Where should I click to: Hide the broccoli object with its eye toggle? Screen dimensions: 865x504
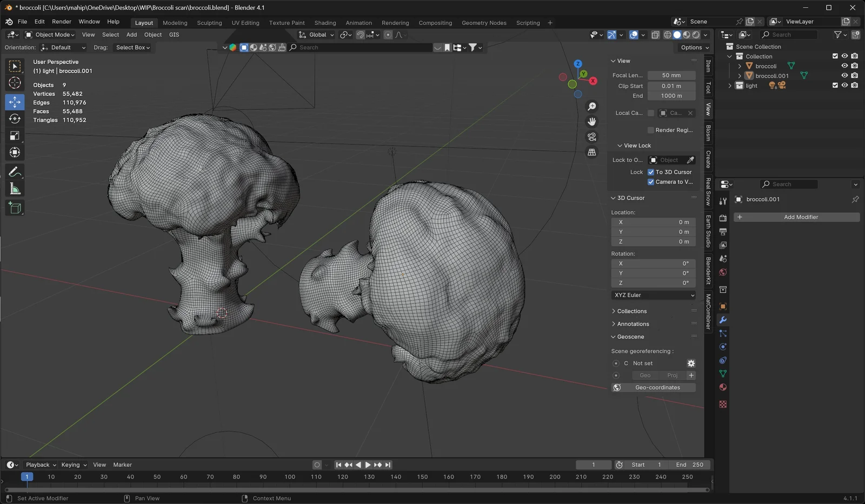[844, 65]
